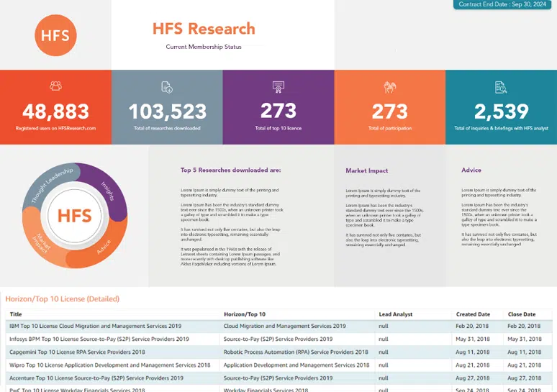Click the orange HFS circle logo at top
This screenshot has height=392, width=557.
[55, 35]
